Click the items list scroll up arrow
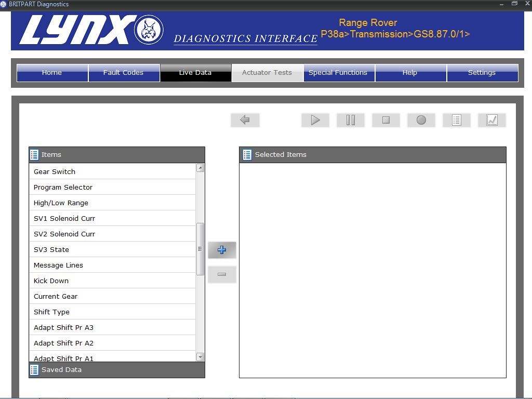Screen dimensions: 532x399 coord(201,168)
